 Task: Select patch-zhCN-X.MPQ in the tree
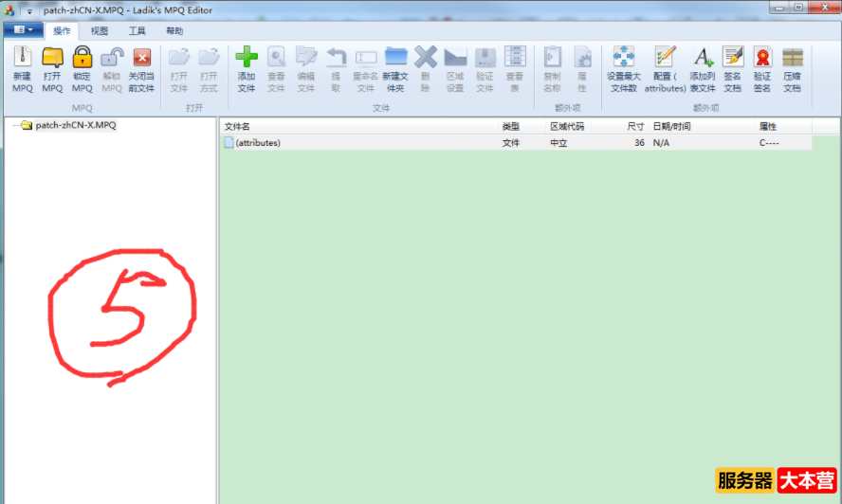76,125
